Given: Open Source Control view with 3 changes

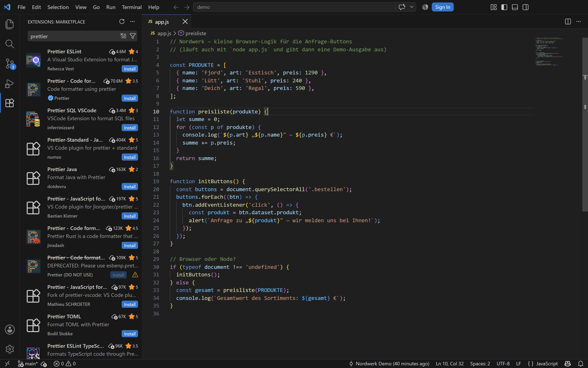Looking at the screenshot, I should 10,63.
